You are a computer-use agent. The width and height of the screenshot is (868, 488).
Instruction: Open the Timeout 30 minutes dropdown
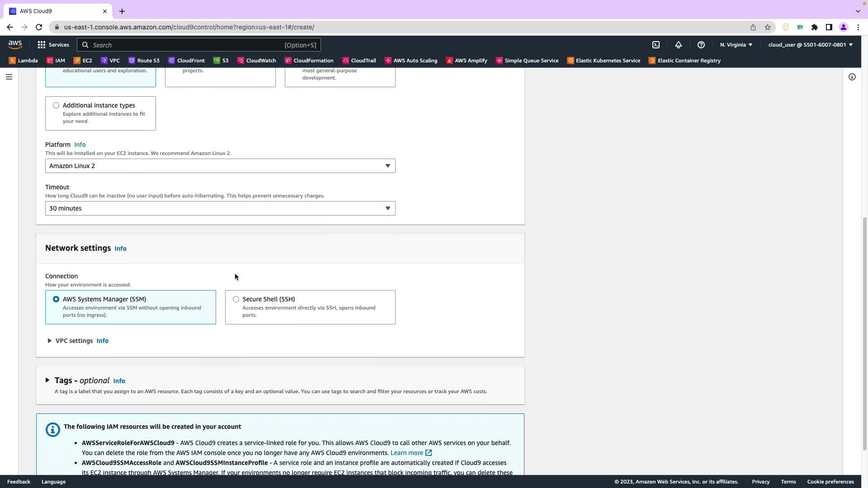pos(220,208)
